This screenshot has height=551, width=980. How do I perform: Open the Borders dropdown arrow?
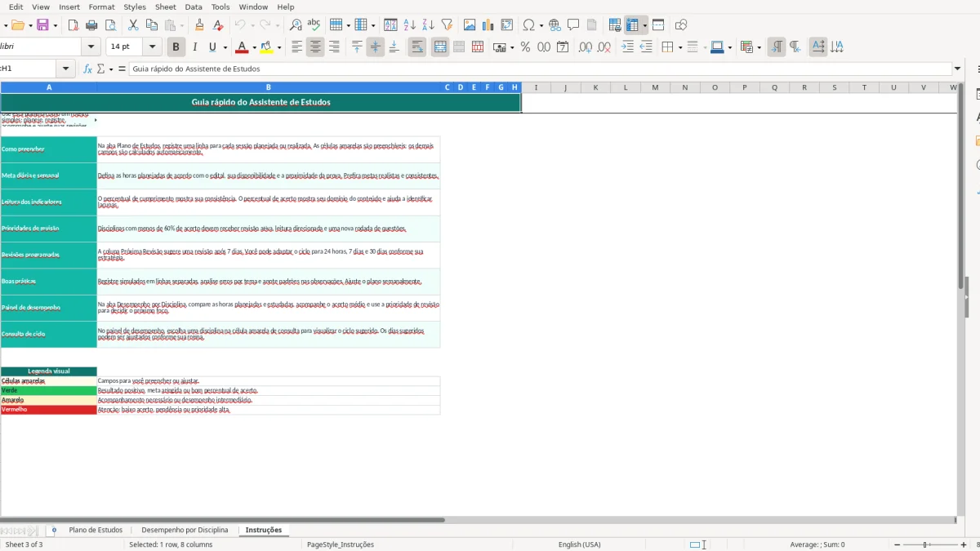(679, 47)
